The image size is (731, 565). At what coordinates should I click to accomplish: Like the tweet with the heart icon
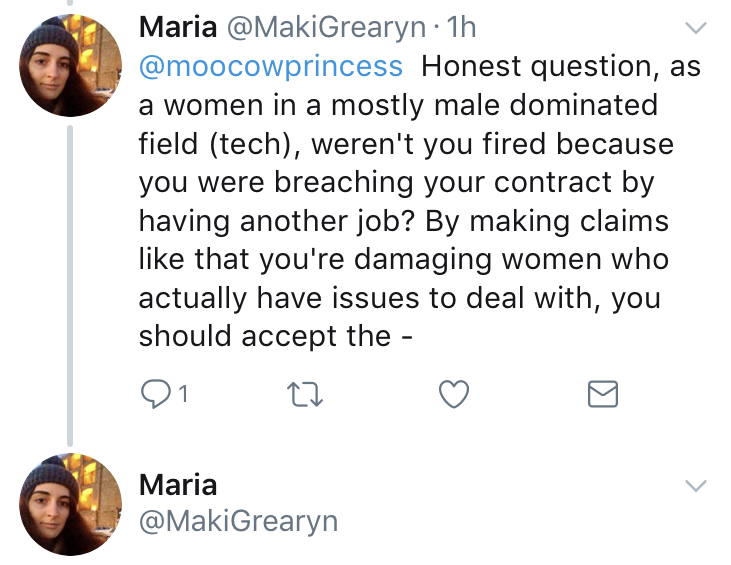click(454, 395)
